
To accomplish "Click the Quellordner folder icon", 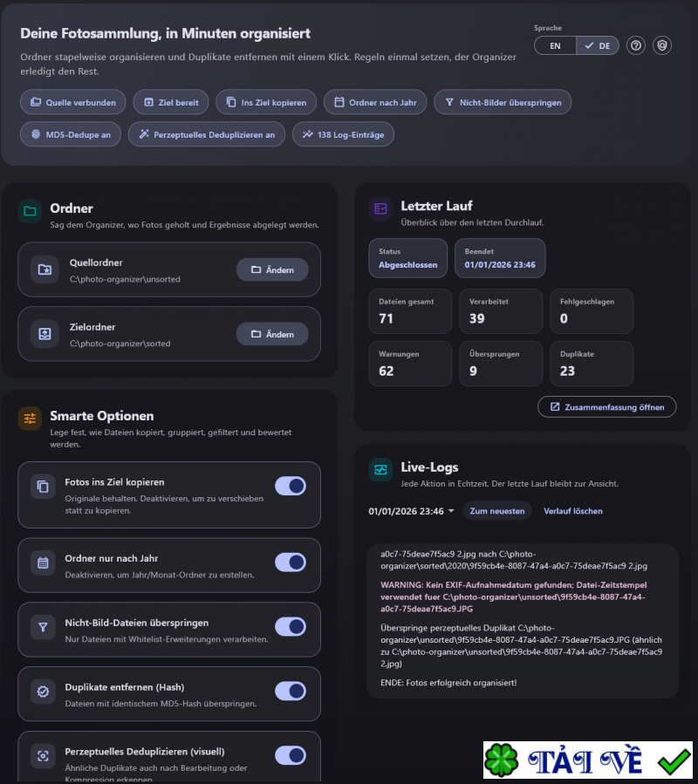I will point(44,269).
